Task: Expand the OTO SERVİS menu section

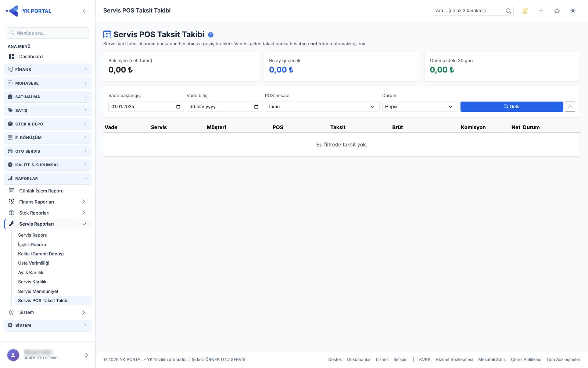Action: 48,151
